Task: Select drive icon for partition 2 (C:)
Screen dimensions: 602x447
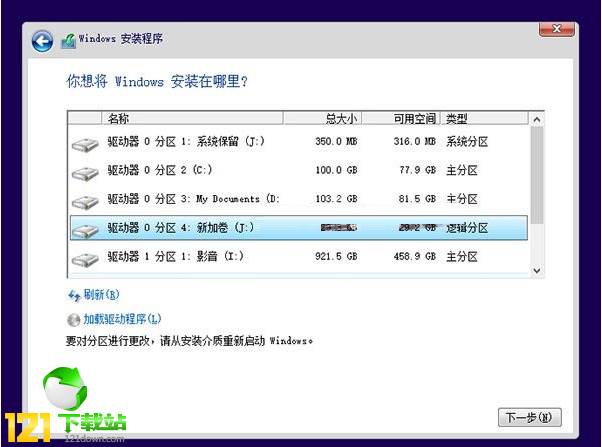Action: [85, 174]
